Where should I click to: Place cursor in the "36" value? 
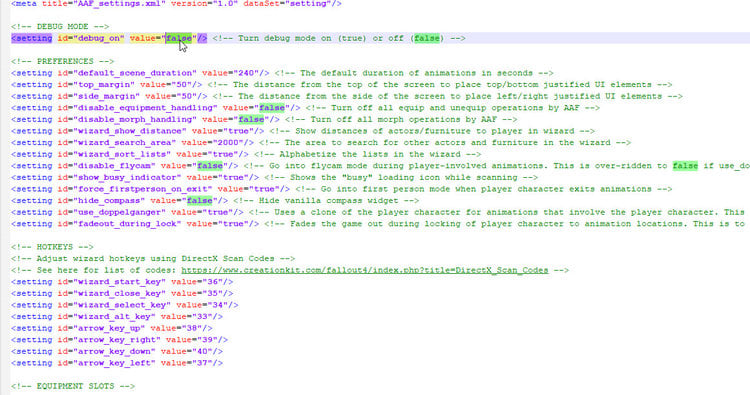pyautogui.click(x=212, y=282)
